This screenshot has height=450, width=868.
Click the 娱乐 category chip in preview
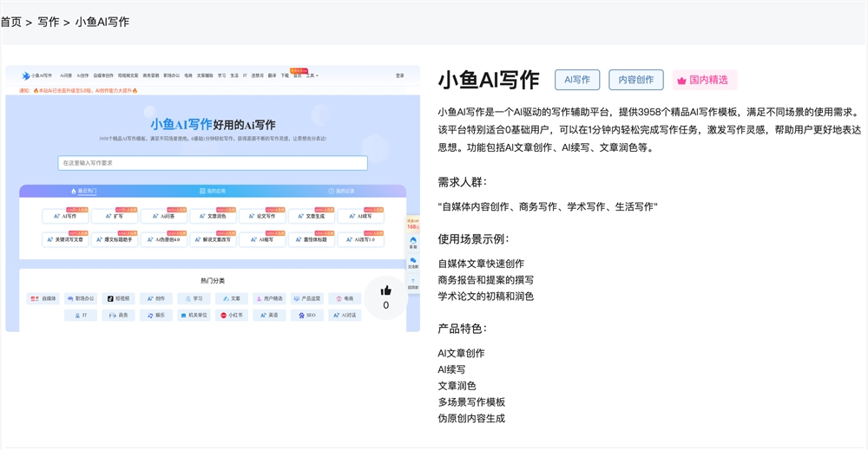tap(156, 315)
